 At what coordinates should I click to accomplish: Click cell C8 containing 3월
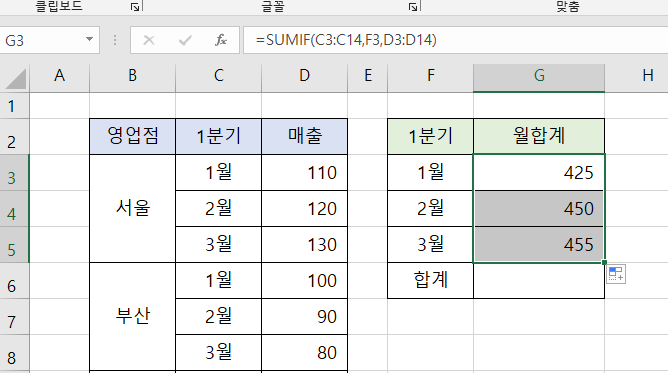(219, 353)
